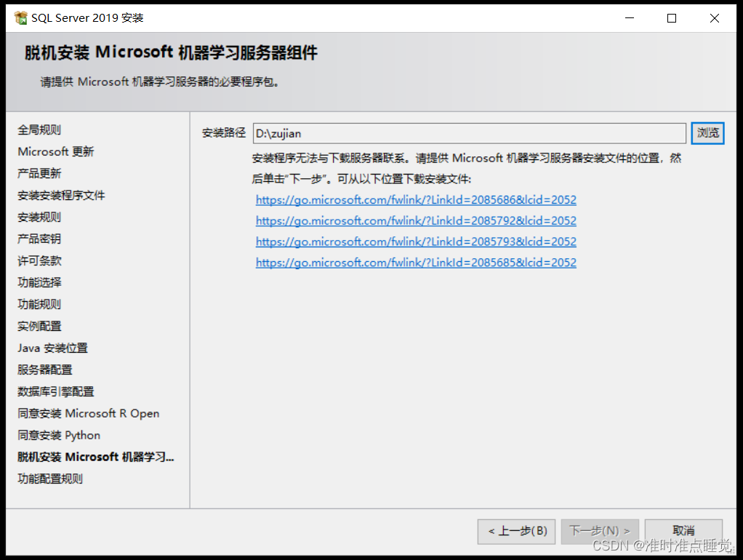
Task: Open the LinkId=2085686 download link
Action: coord(416,200)
